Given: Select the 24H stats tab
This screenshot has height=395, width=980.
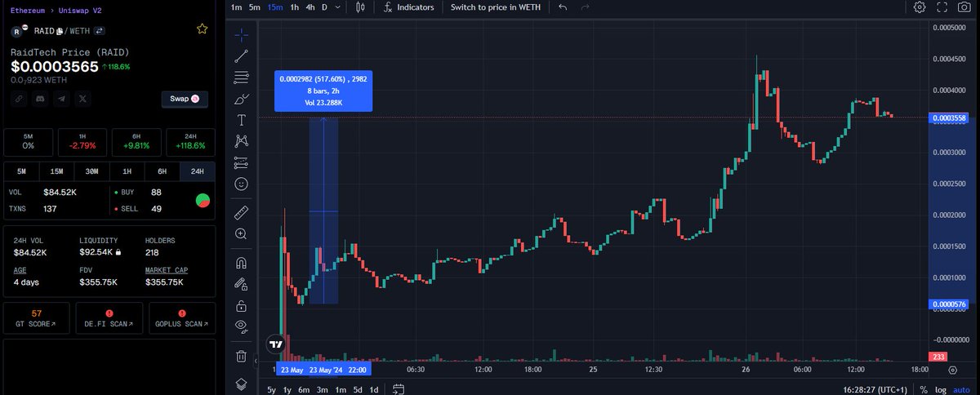Looking at the screenshot, I should (197, 171).
